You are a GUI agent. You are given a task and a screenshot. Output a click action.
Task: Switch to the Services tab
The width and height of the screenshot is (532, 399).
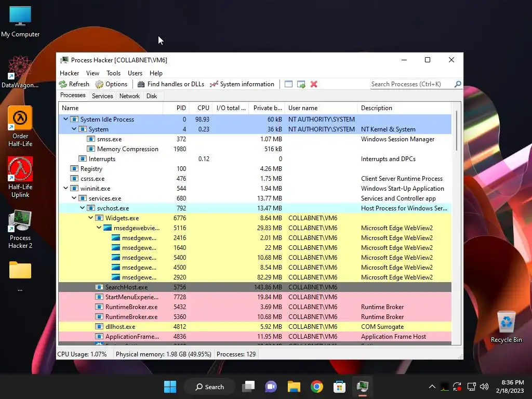(x=102, y=96)
